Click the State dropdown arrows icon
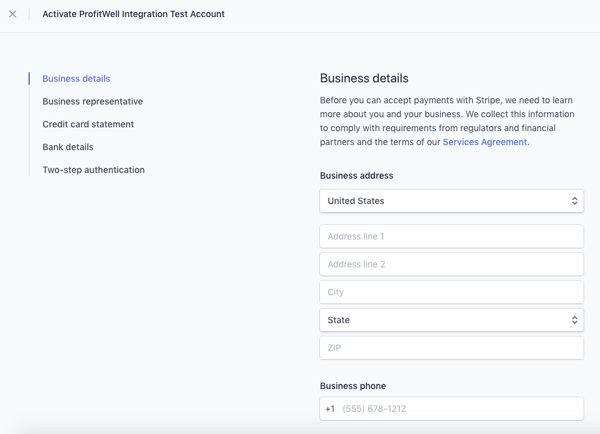This screenshot has height=434, width=600. pyautogui.click(x=574, y=320)
